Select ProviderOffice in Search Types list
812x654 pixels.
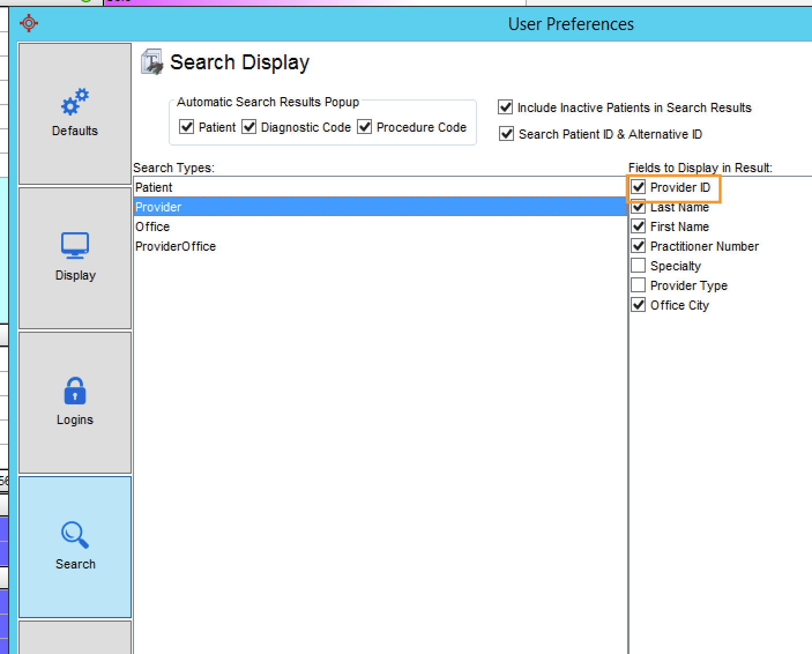point(176,246)
